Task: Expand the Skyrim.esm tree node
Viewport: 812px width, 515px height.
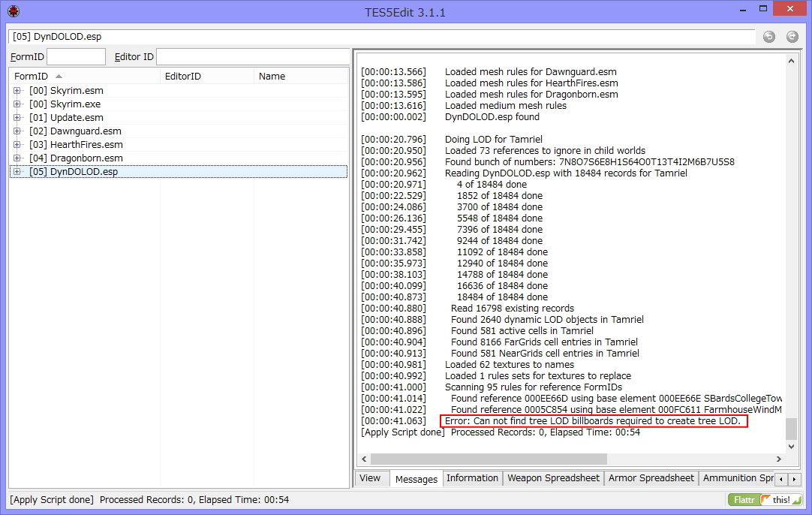Action: [17, 91]
